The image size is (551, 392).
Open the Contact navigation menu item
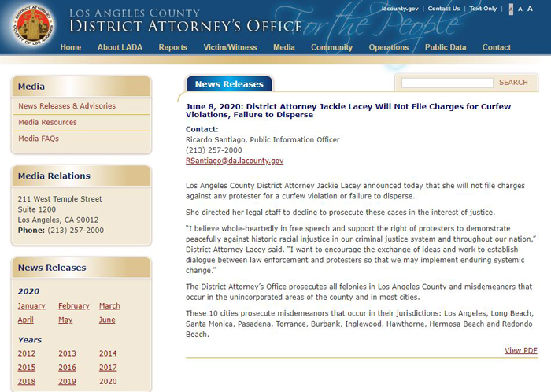tap(497, 47)
